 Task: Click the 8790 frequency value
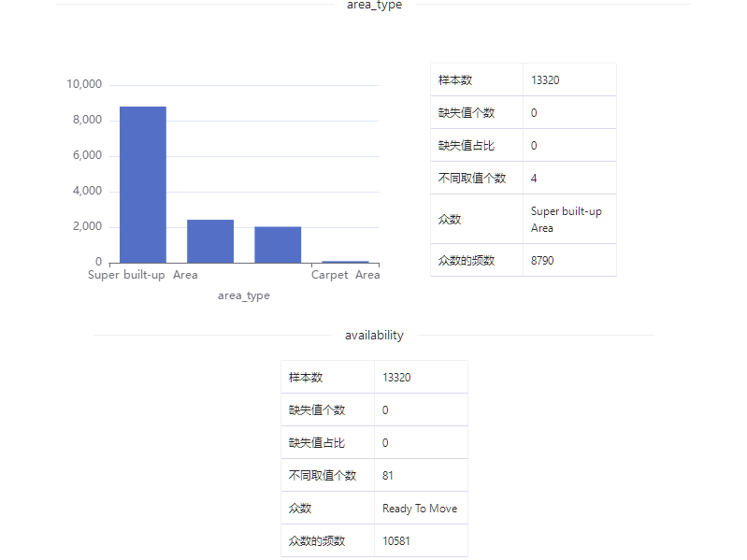(x=542, y=261)
